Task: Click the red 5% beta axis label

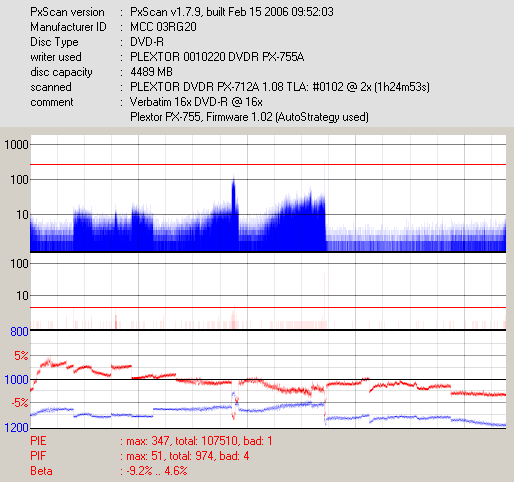Action: point(21,356)
